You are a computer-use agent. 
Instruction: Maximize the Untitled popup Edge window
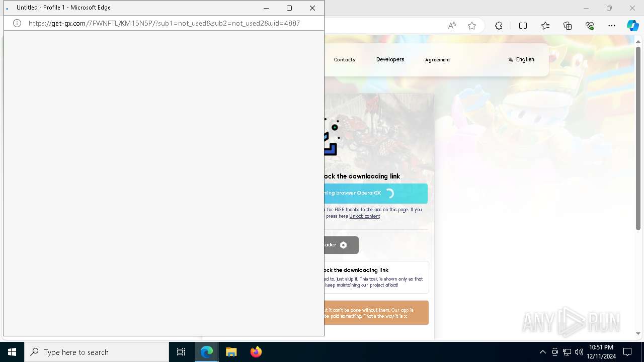tap(289, 8)
